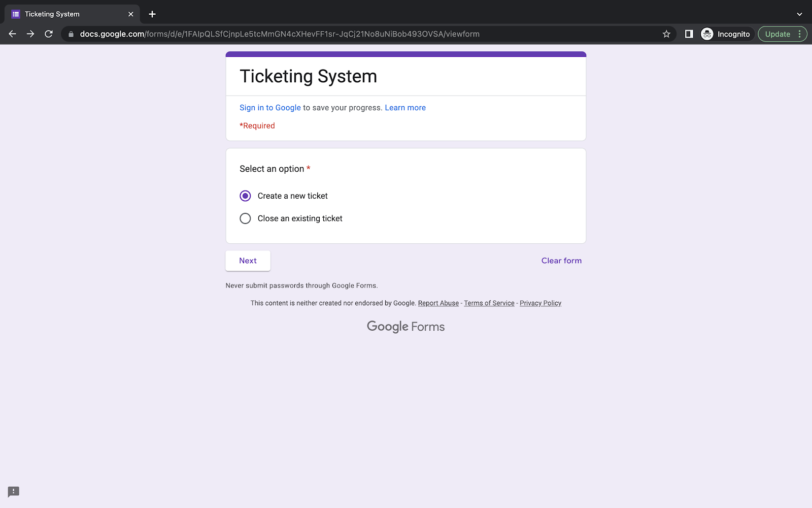Click the site lock icon in address bar
Viewport: 812px width, 508px height.
71,34
